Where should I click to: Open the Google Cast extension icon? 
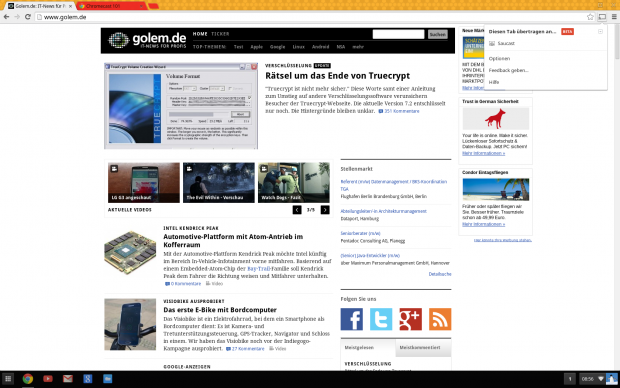(x=602, y=17)
